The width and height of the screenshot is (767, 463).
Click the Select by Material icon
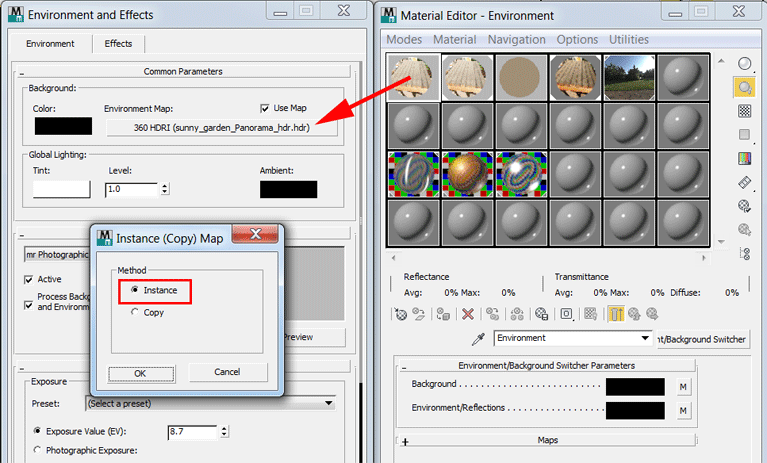click(744, 229)
